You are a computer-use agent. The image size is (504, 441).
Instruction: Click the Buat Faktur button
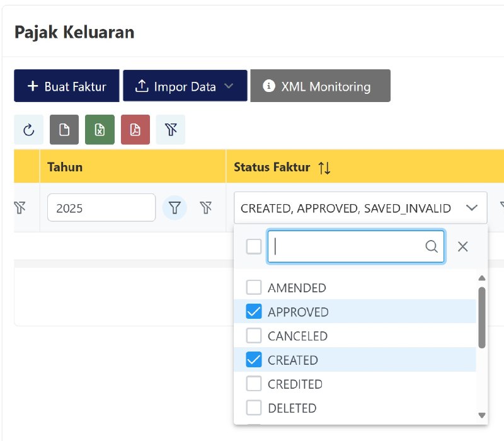(x=66, y=86)
